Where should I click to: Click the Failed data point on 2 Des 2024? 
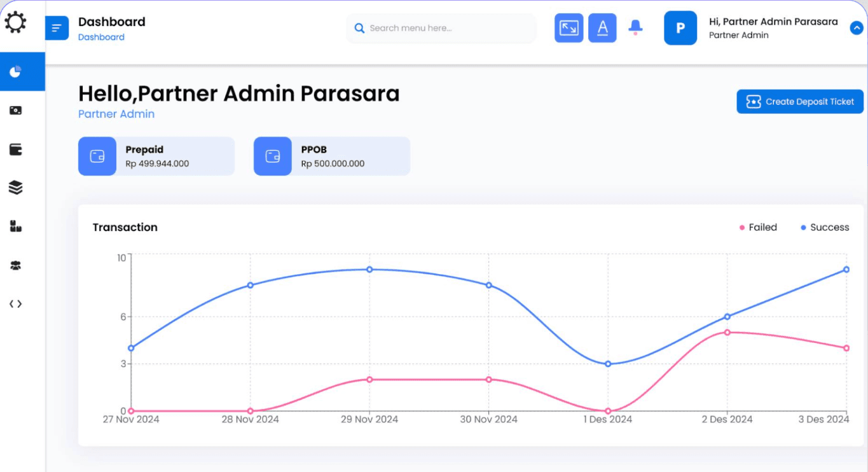tap(727, 332)
